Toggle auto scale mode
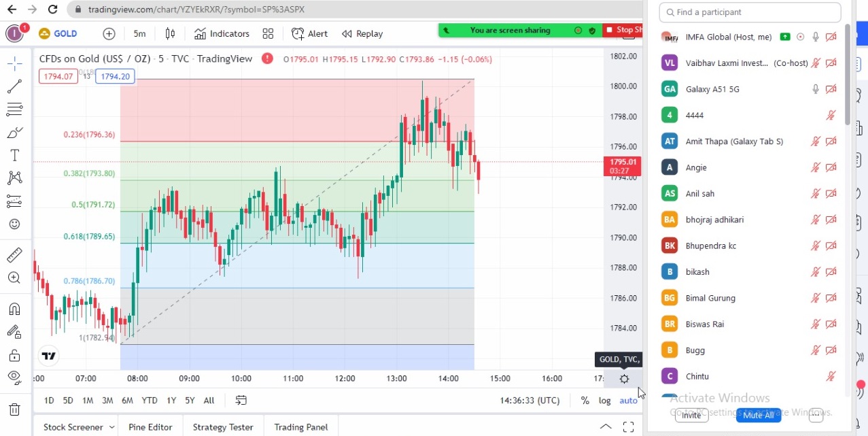The width and height of the screenshot is (868, 436). [628, 401]
